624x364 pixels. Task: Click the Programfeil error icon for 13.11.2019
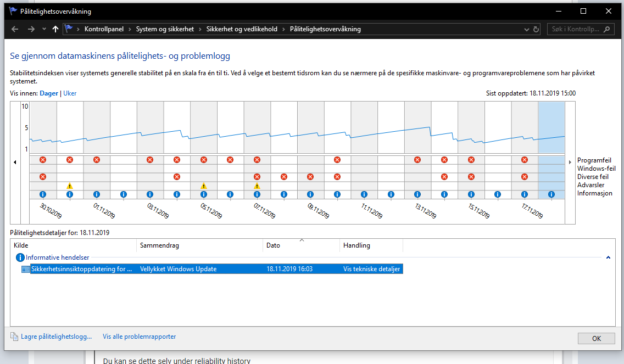click(417, 160)
